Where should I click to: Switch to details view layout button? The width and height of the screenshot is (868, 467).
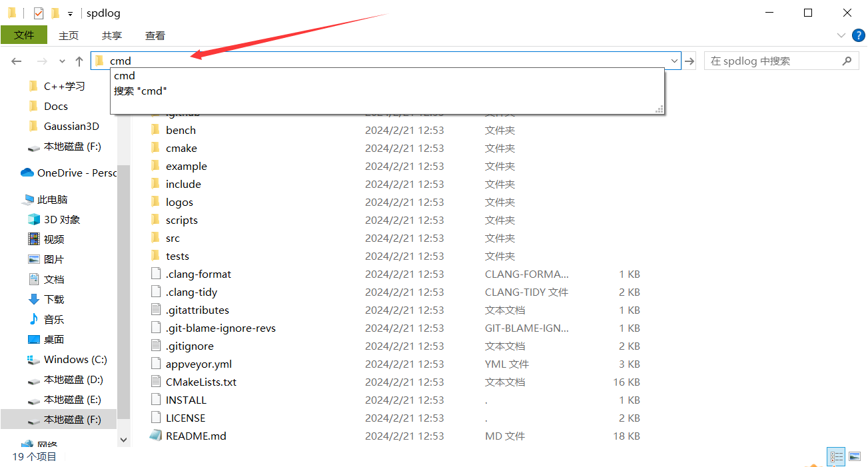[836, 456]
